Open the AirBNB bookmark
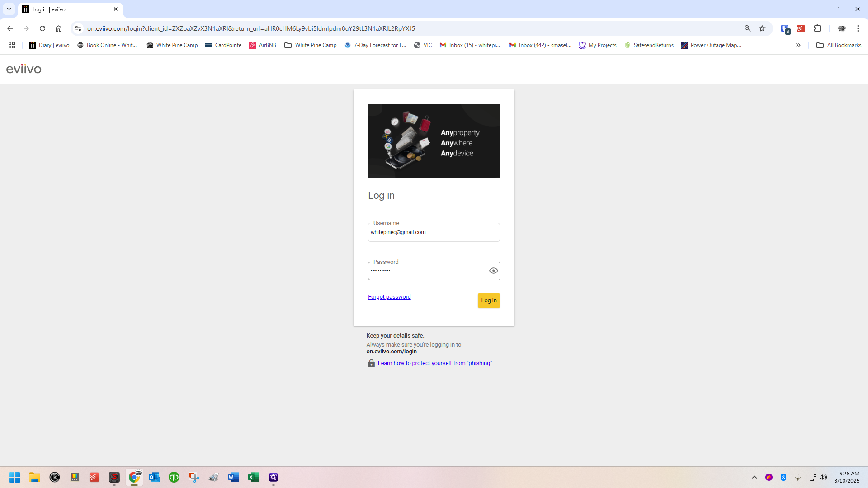The width and height of the screenshot is (868, 488). tap(263, 45)
